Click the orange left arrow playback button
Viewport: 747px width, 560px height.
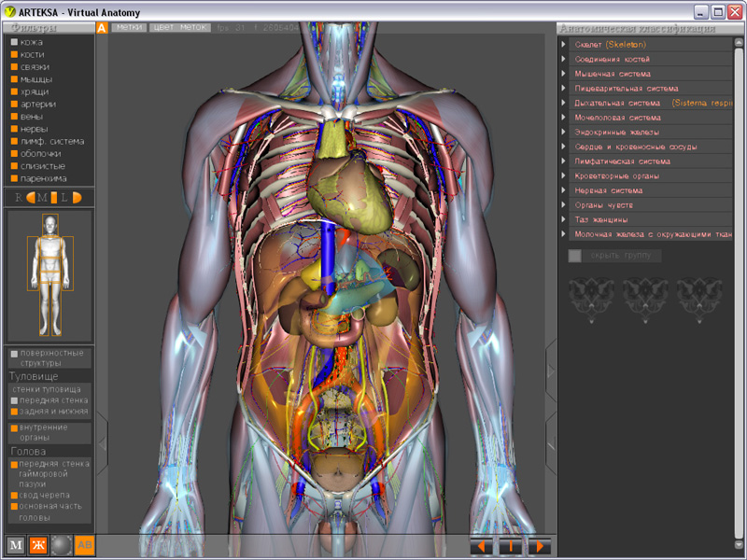click(482, 546)
